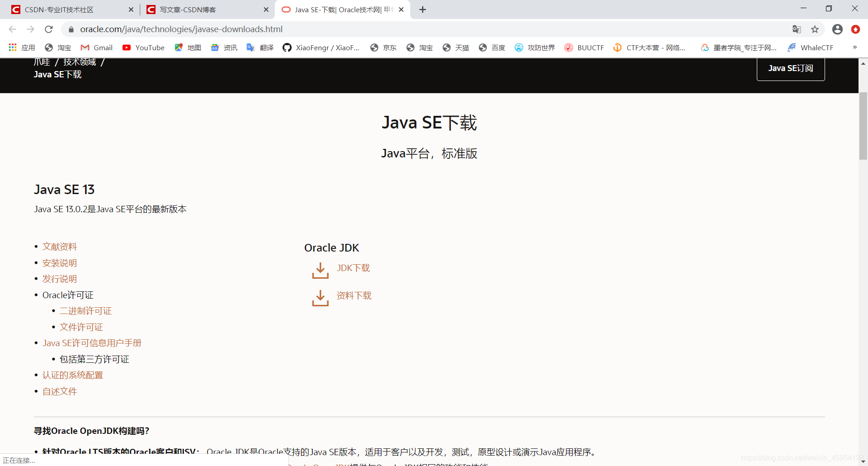Open the 认证的系统配置 link
The height and width of the screenshot is (466, 868).
(x=73, y=375)
